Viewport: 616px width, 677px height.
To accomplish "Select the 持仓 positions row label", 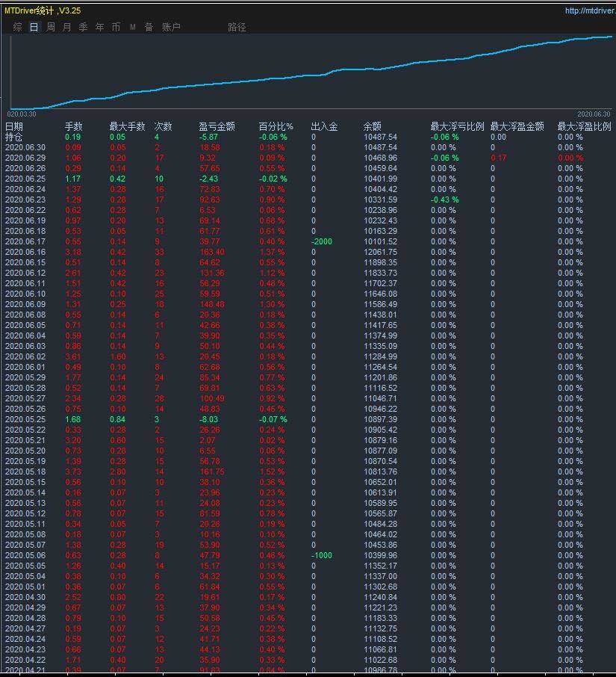I will (13, 137).
